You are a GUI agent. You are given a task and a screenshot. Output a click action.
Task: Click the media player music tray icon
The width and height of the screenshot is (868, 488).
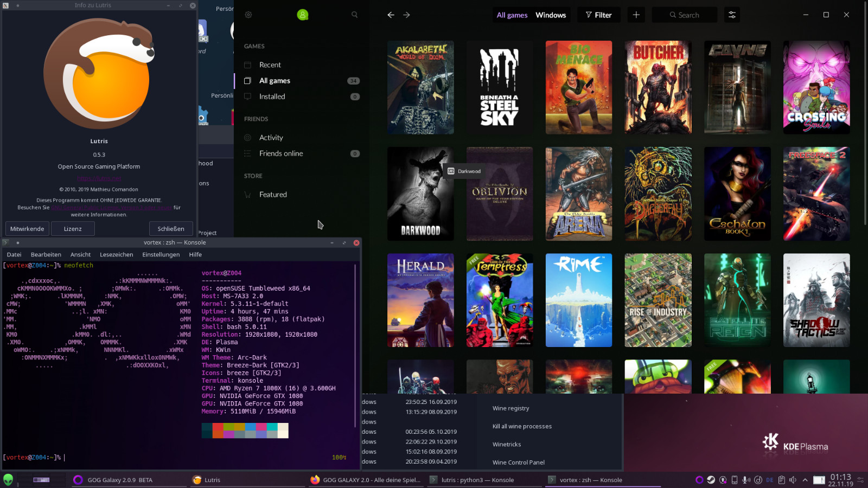coord(758,480)
